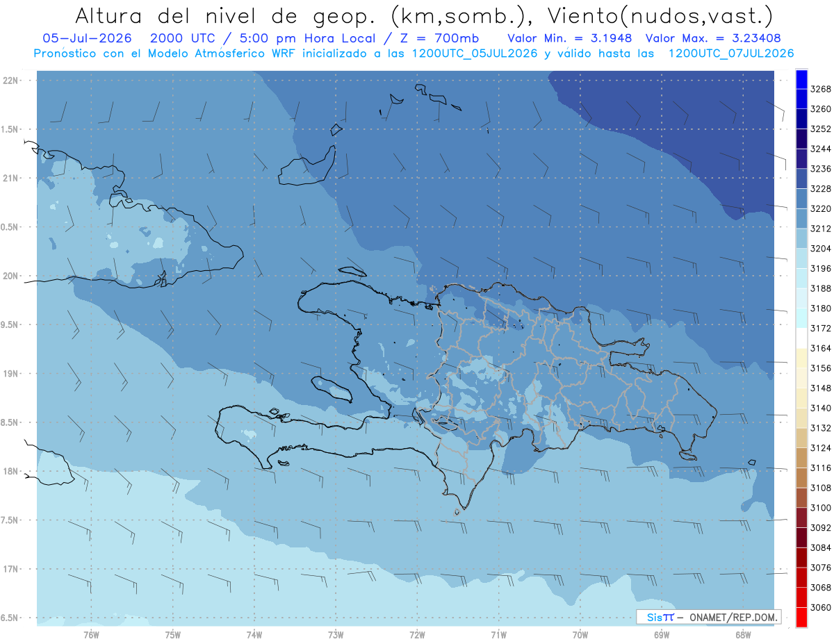Click the legend value '3252'
Image resolution: width=834 pixels, height=644 pixels.
coord(821,129)
